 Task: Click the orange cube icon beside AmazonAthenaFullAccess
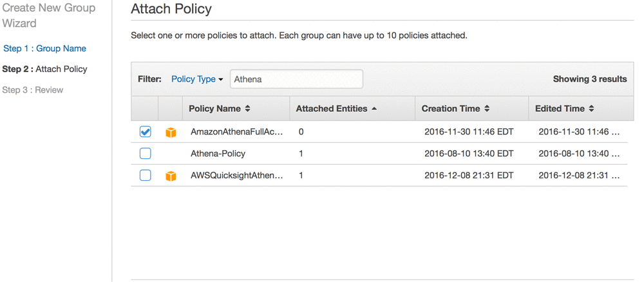coord(171,132)
